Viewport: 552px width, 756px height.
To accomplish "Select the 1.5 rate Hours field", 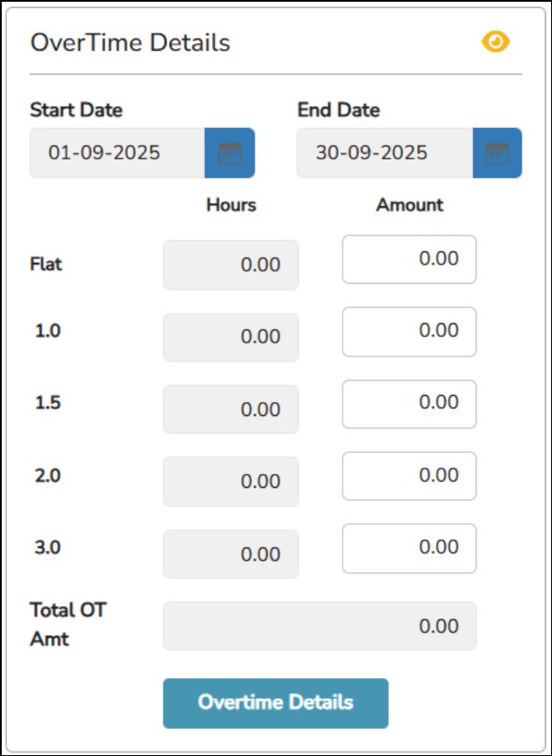I will point(230,409).
